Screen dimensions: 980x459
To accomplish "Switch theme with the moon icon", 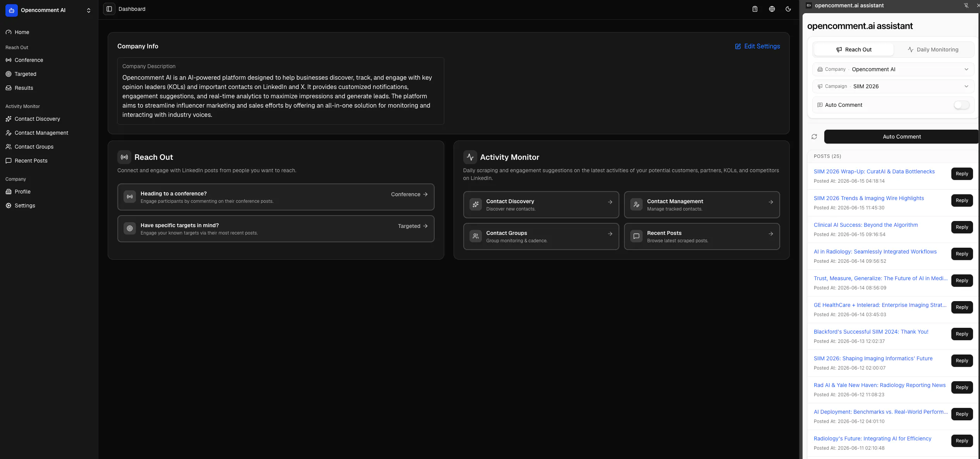I will click(788, 9).
